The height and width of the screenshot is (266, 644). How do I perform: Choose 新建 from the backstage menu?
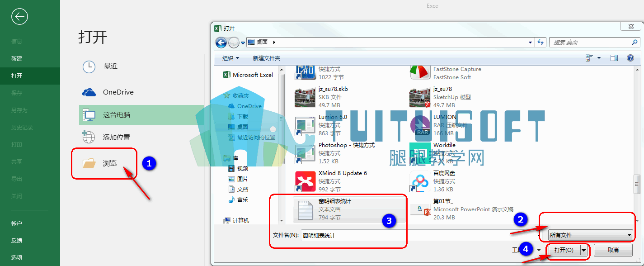[x=17, y=59]
